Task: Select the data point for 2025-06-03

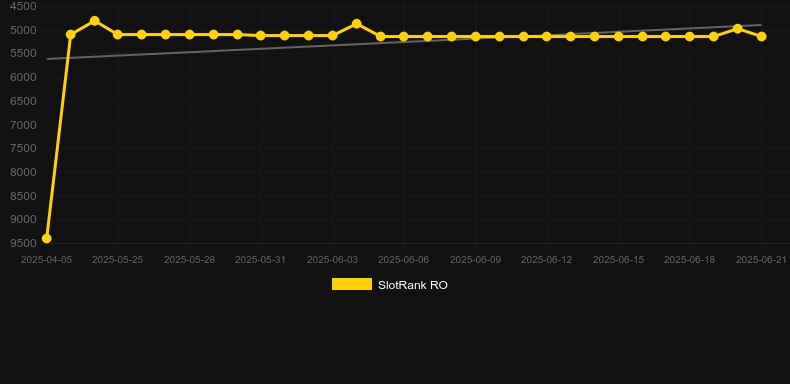Action: click(333, 36)
